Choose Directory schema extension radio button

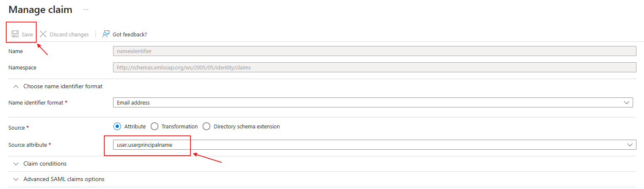pyautogui.click(x=206, y=126)
